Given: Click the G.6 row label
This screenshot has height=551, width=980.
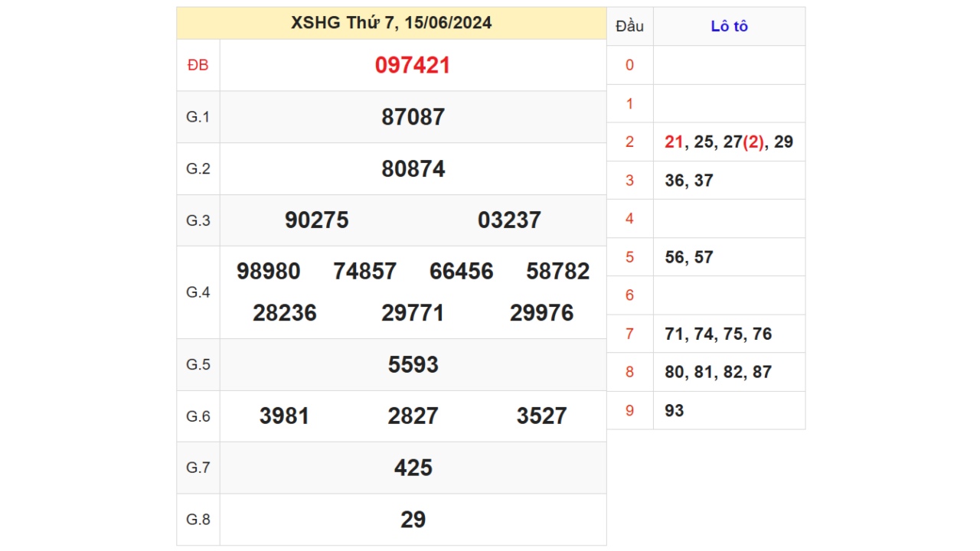Looking at the screenshot, I should [198, 416].
